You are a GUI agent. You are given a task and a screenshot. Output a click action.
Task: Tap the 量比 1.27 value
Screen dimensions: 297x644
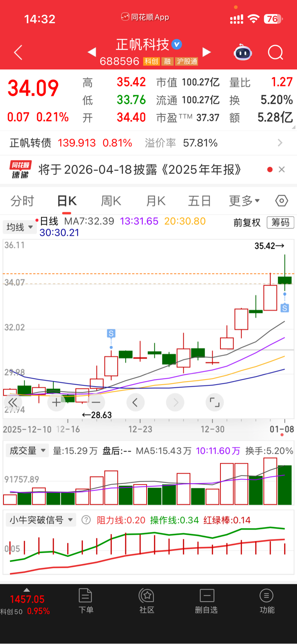(282, 82)
